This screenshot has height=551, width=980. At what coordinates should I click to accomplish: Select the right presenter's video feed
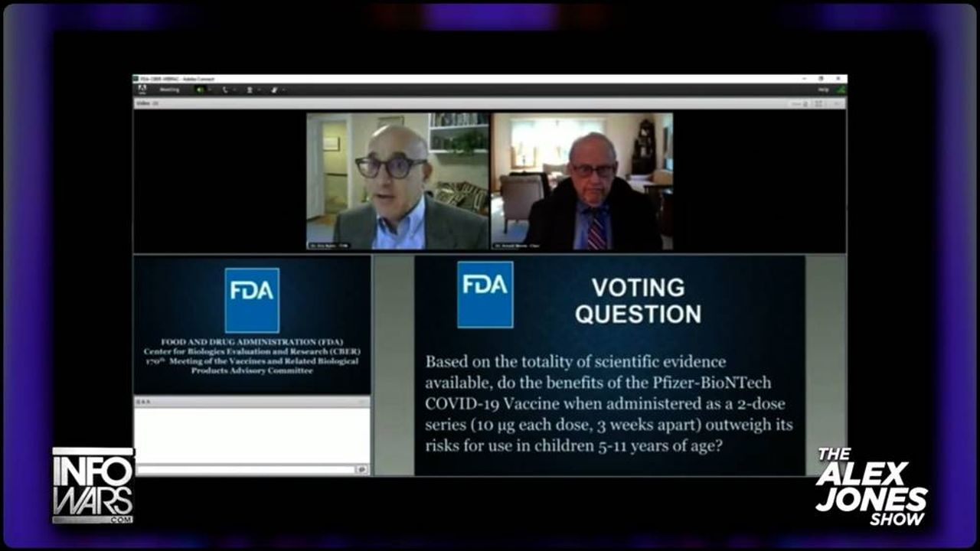point(582,181)
